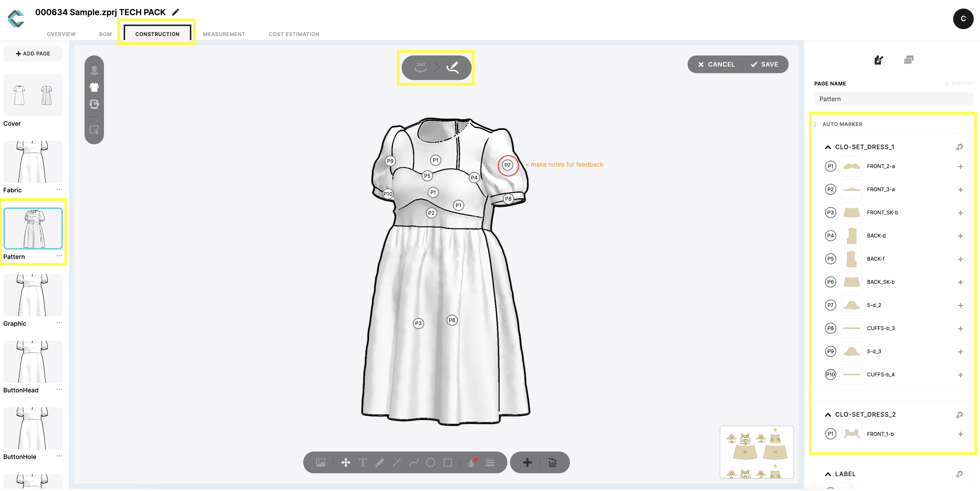This screenshot has height=491, width=980.
Task: Click the Export link
Action: (x=959, y=84)
